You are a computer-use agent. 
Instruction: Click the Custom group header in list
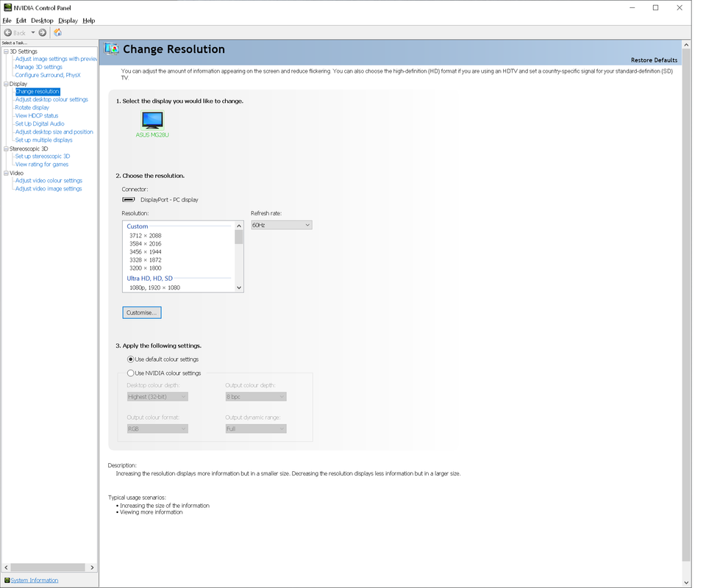point(138,226)
